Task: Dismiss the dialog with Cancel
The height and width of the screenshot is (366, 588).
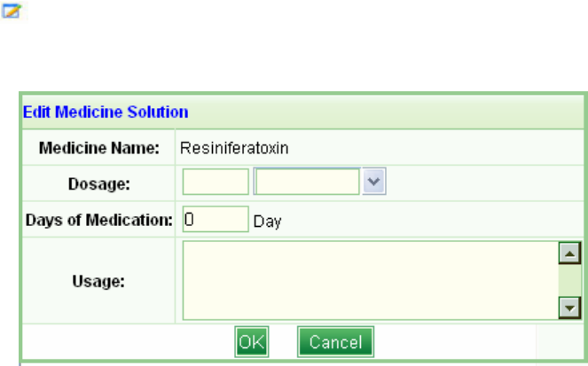Action: click(x=335, y=342)
